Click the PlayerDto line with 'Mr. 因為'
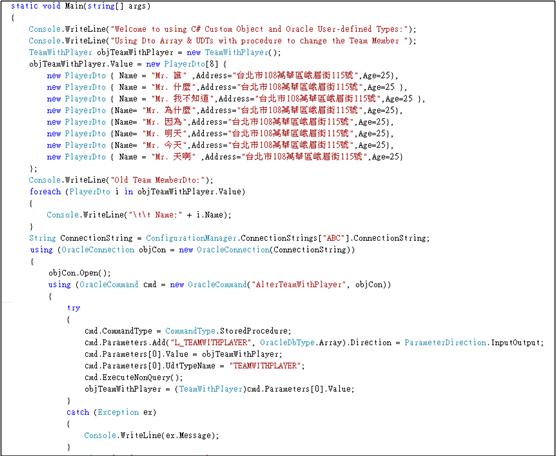The width and height of the screenshot is (556, 456). 221,122
